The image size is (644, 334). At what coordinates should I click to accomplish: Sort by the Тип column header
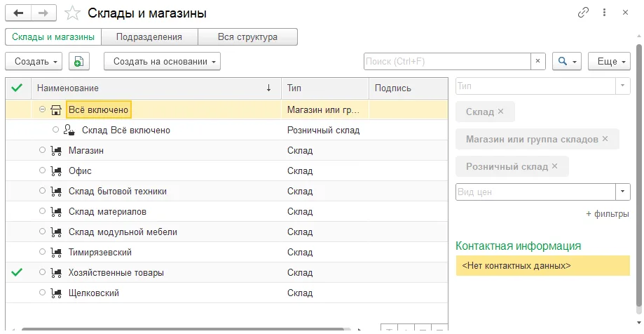(325, 88)
